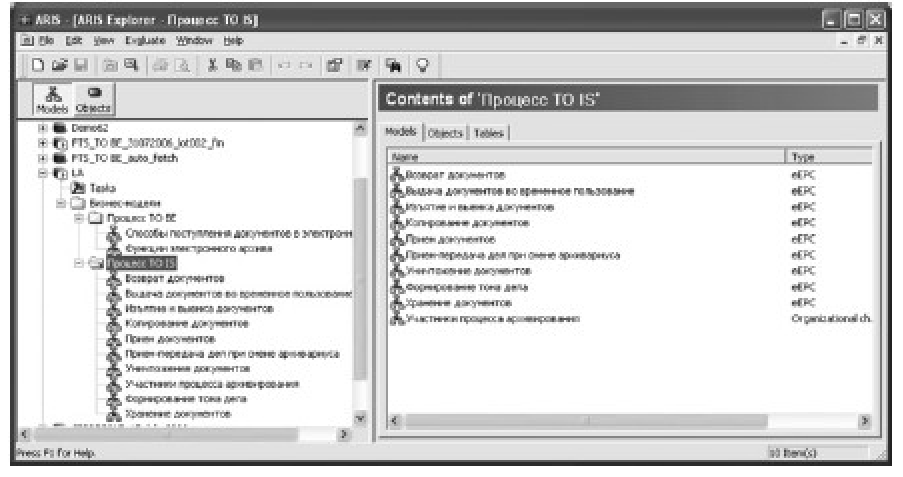
Task: Click the Open folder toolbar icon
Action: click(x=59, y=65)
